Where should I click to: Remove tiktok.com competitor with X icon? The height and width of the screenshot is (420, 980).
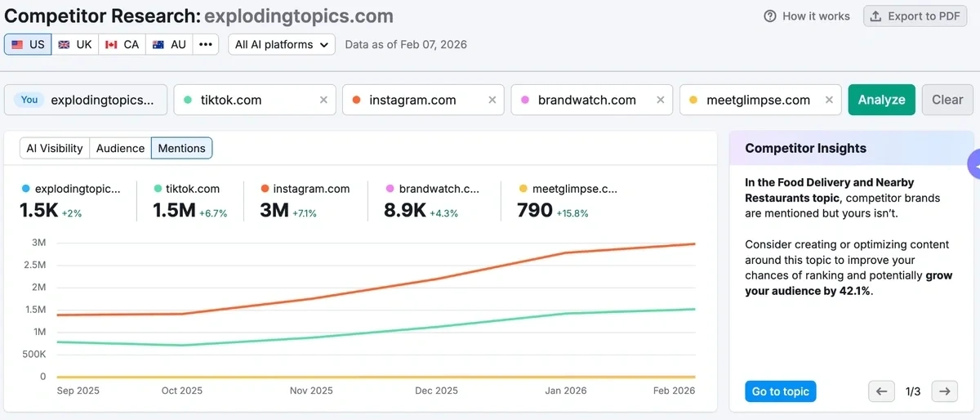point(323,100)
